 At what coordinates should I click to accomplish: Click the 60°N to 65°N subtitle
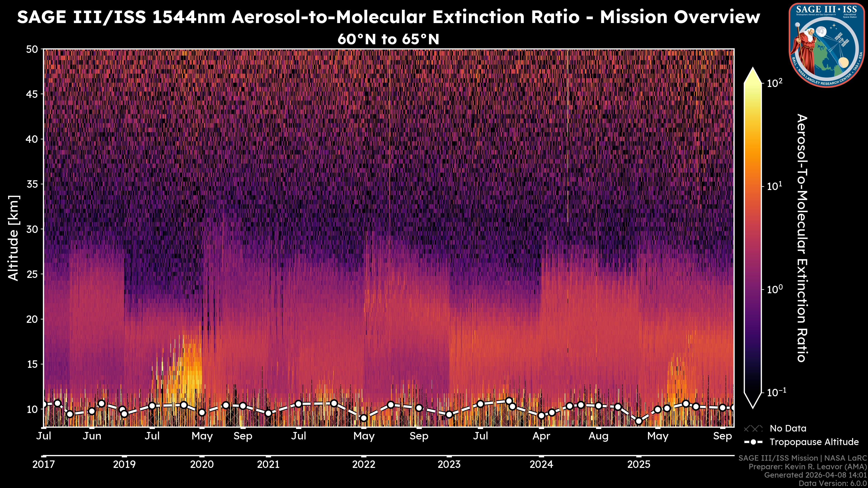[x=388, y=39]
